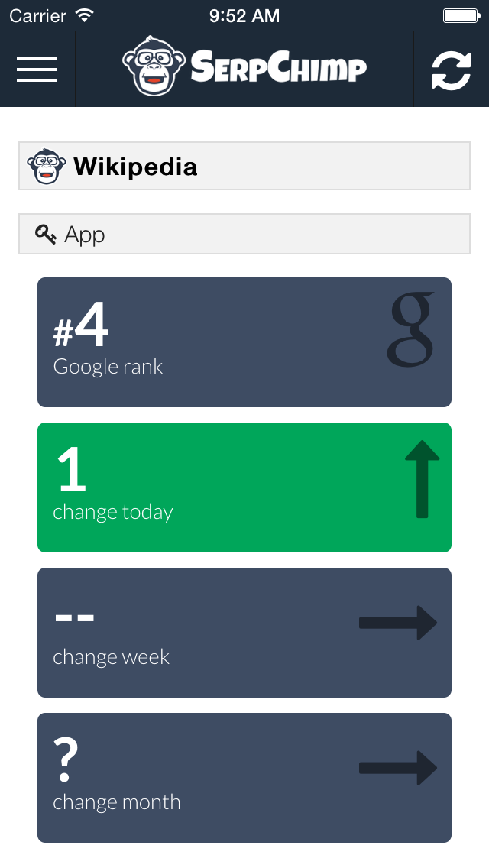
Task: Click the key icon beside App
Action: 46,235
